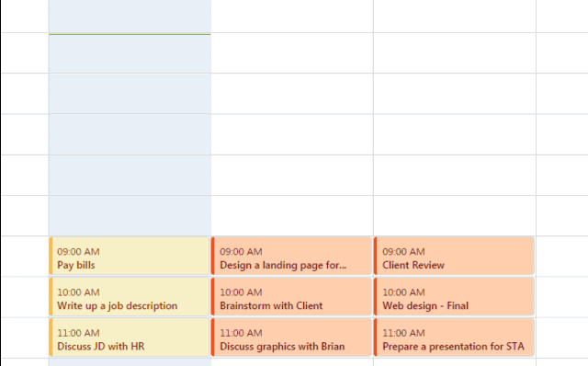Image resolution: width=588 pixels, height=366 pixels.
Task: Click the green current-time marker line
Action: tap(130, 35)
